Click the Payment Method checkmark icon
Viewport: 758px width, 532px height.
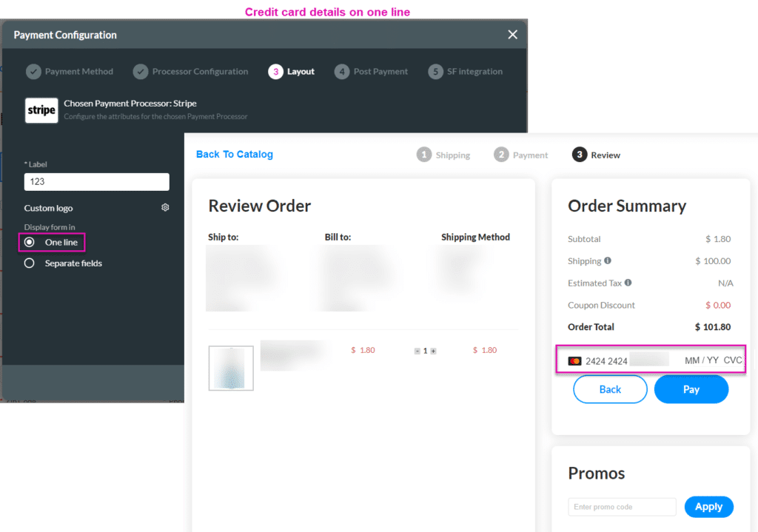(33, 72)
